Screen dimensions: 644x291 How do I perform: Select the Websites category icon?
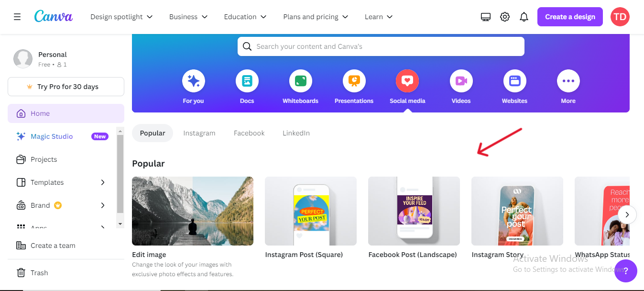coord(515,81)
